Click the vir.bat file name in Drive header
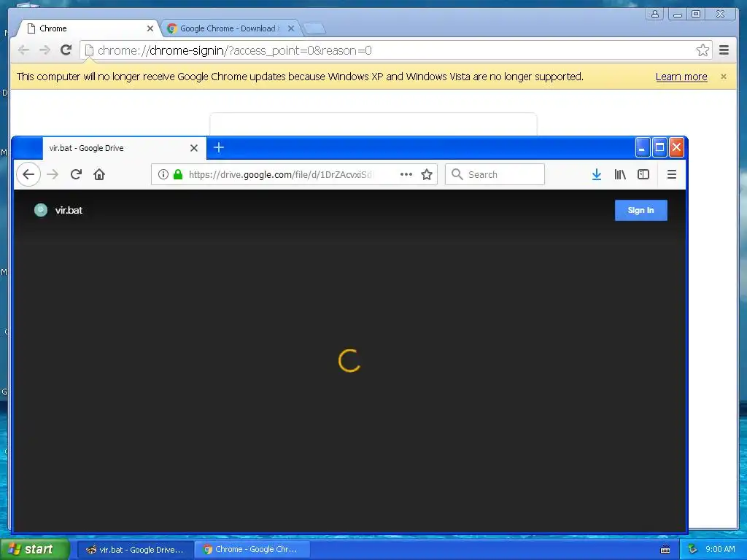 [x=69, y=210]
